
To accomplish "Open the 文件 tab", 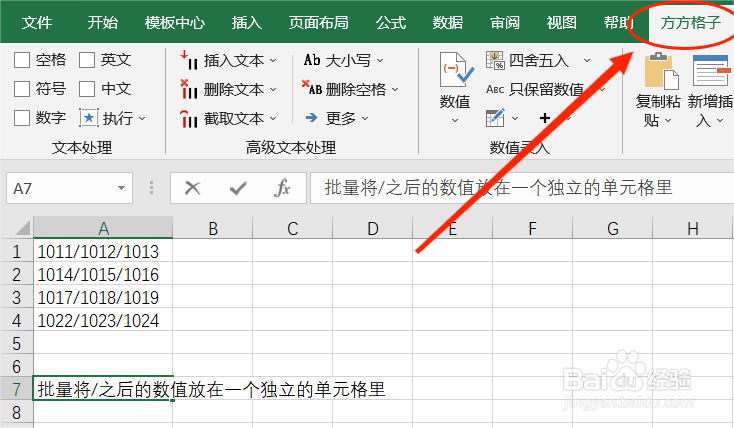I will [x=37, y=22].
